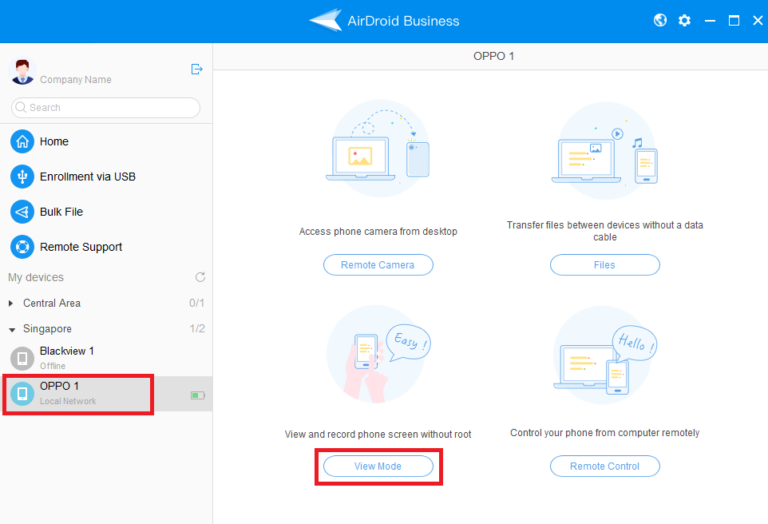Maximize the AirDroid Business window
The width and height of the screenshot is (768, 524).
[x=734, y=21]
